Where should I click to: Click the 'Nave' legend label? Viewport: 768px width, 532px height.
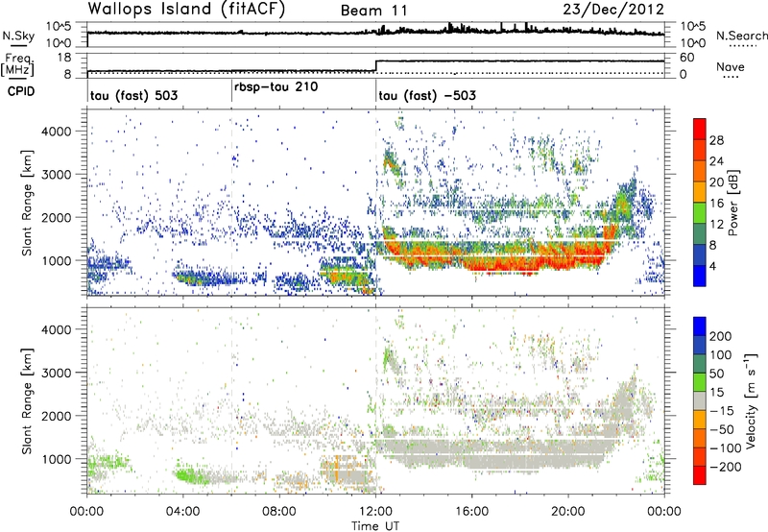tap(731, 66)
